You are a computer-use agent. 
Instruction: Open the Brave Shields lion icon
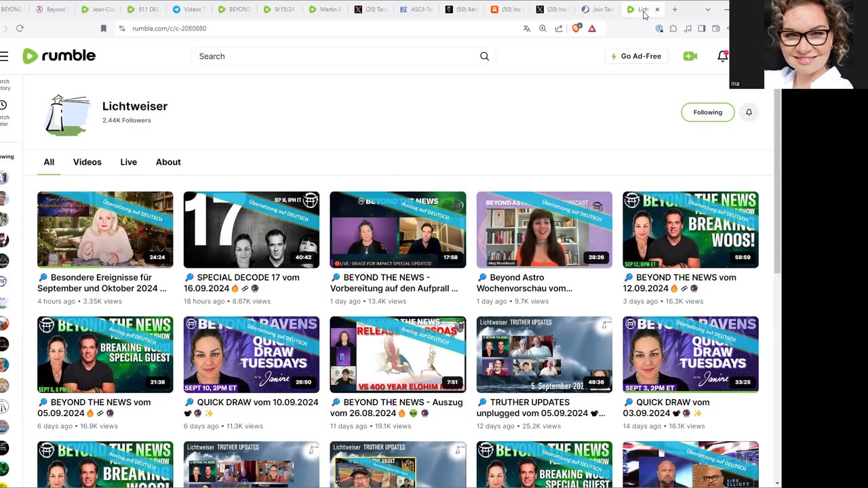[x=576, y=28]
